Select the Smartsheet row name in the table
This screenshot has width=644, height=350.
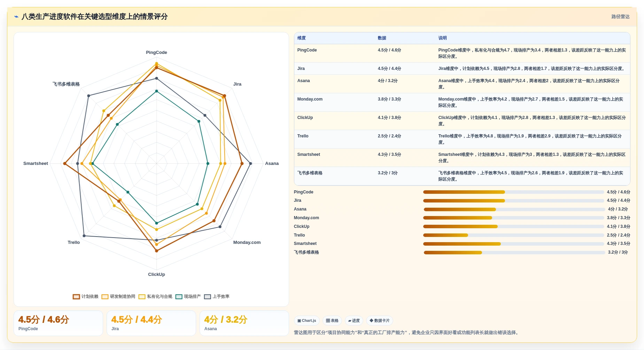[x=309, y=154]
